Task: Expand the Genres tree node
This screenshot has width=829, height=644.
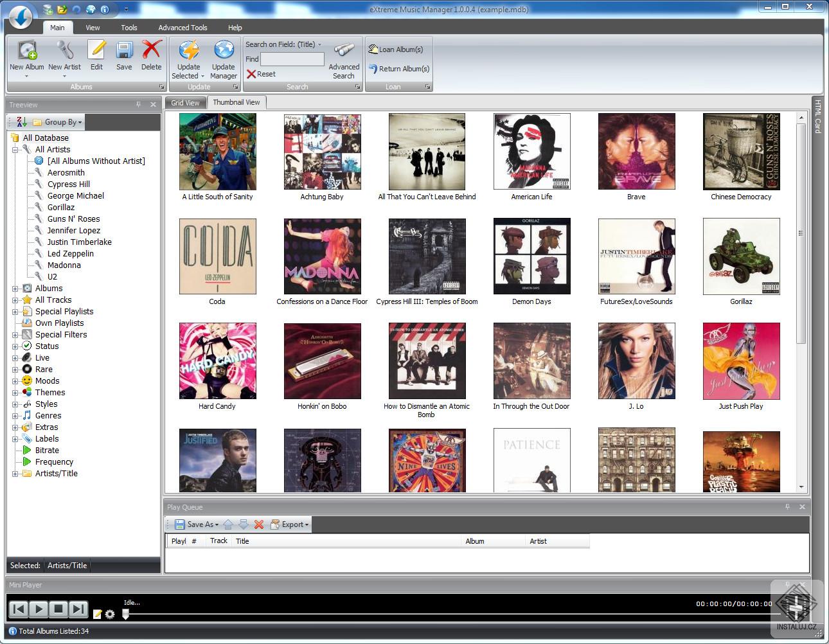Action: [x=15, y=416]
